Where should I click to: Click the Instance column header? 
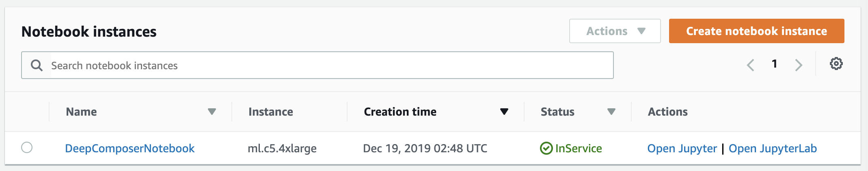pyautogui.click(x=271, y=112)
